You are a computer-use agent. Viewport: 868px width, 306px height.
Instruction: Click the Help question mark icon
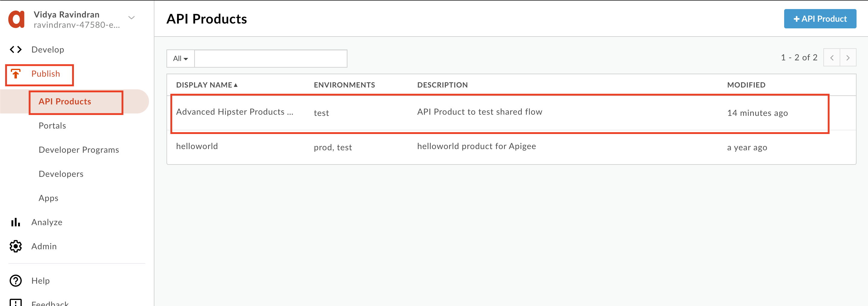[15, 281]
